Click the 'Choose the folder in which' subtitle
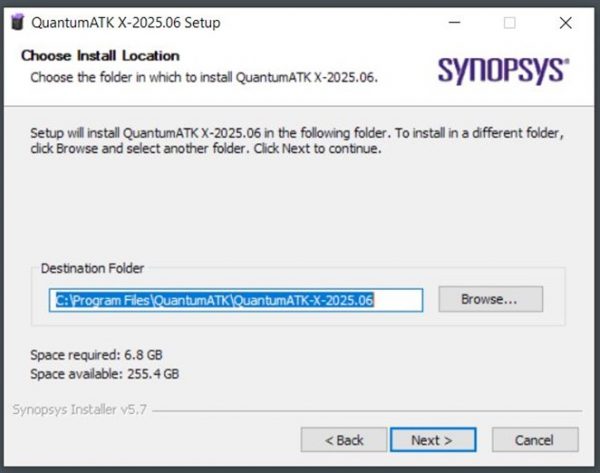 pyautogui.click(x=204, y=77)
